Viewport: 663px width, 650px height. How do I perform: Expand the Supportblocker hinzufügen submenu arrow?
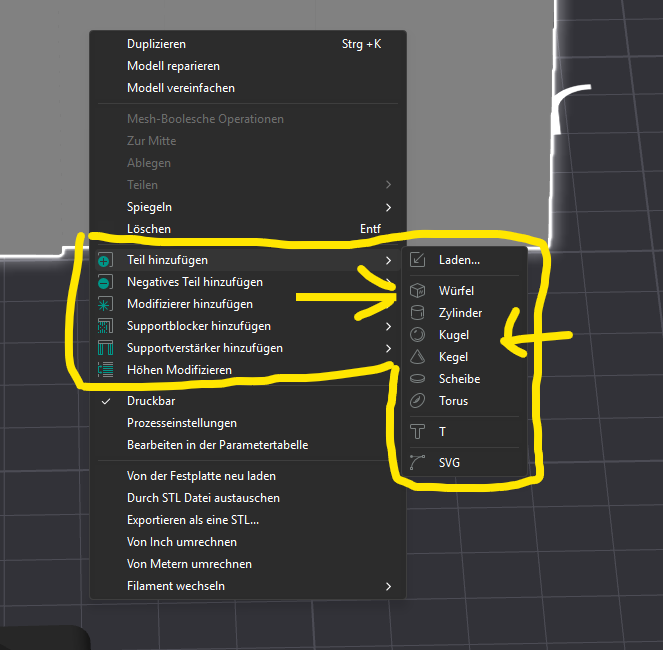[388, 326]
